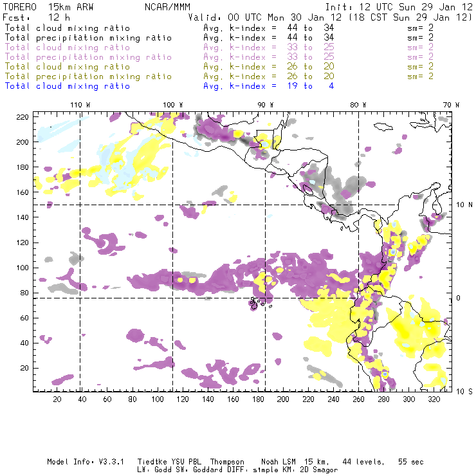Select the "Thompson" microphysics label in footer
This screenshot has width=476, height=476.
tap(227, 462)
